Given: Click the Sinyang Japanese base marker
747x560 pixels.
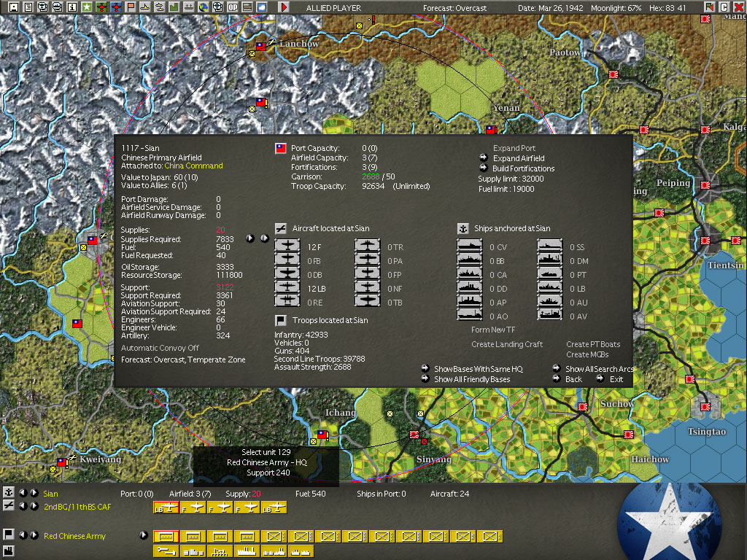Looking at the screenshot, I should (x=414, y=435).
